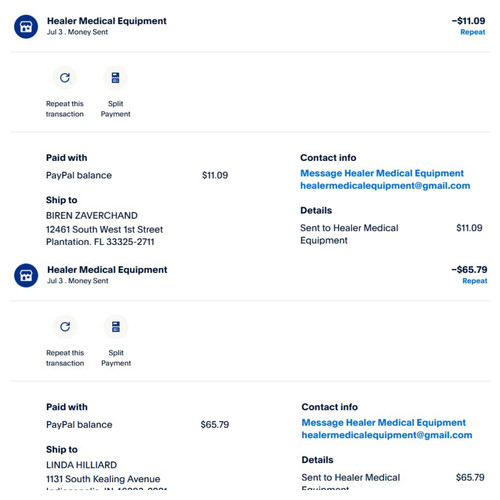Select the Split Payment icon in the $11.09 transaction
The image size is (500, 500).
click(x=115, y=78)
